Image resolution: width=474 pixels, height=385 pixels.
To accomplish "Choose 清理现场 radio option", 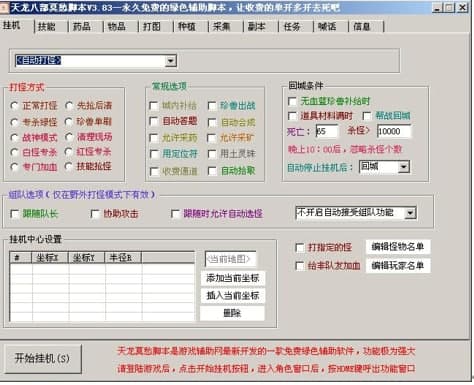I will point(69,137).
